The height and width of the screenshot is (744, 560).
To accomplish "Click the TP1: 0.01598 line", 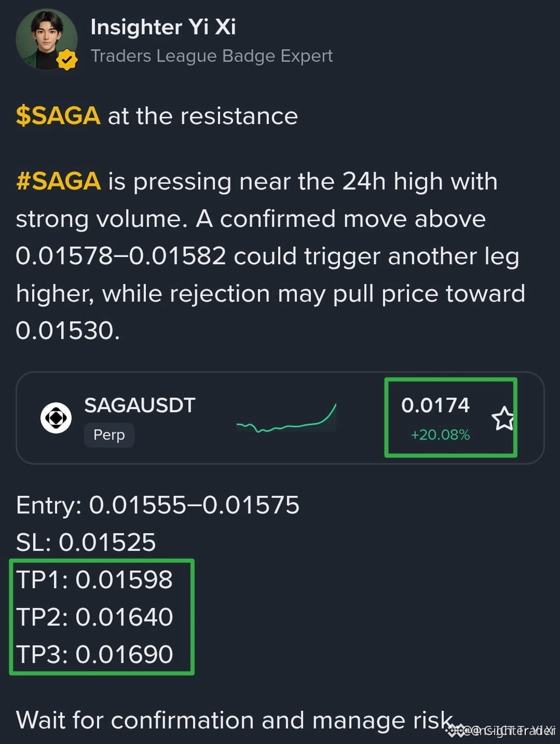I will [94, 579].
